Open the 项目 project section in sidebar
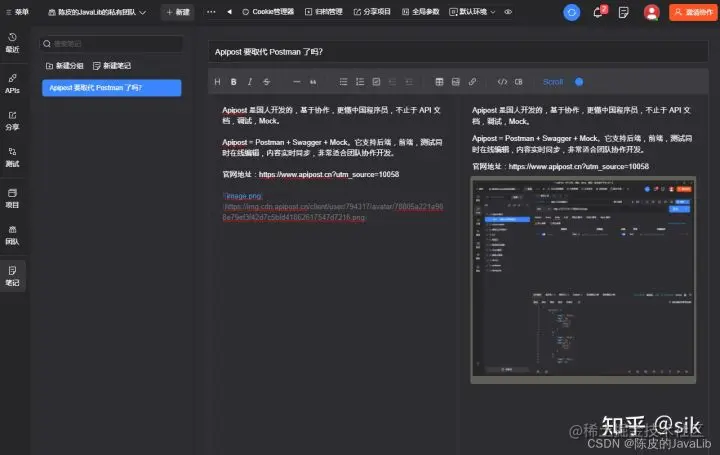 coord(12,198)
